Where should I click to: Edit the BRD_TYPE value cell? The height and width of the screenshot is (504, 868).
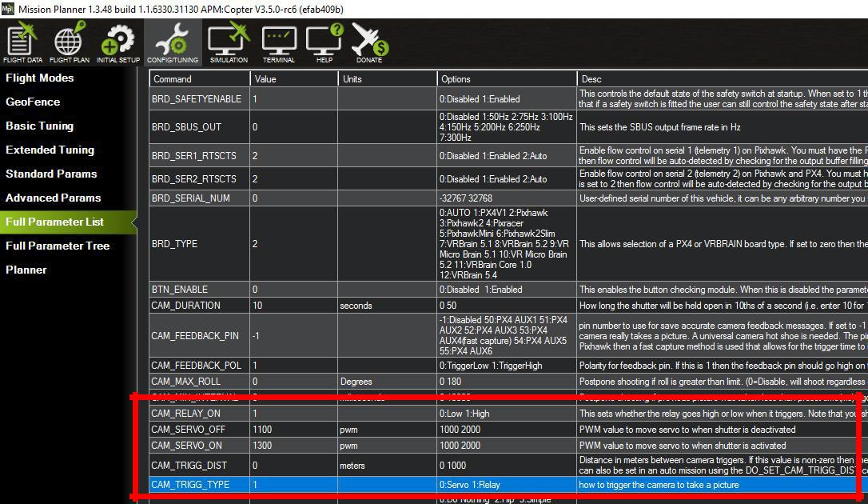pos(293,244)
